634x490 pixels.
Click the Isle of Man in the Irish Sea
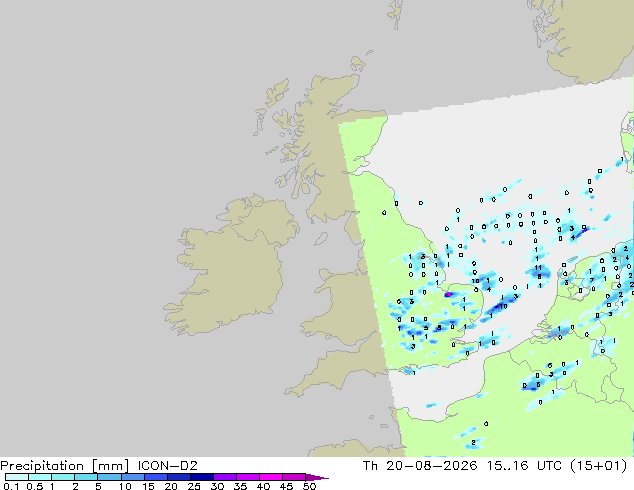tap(321, 239)
